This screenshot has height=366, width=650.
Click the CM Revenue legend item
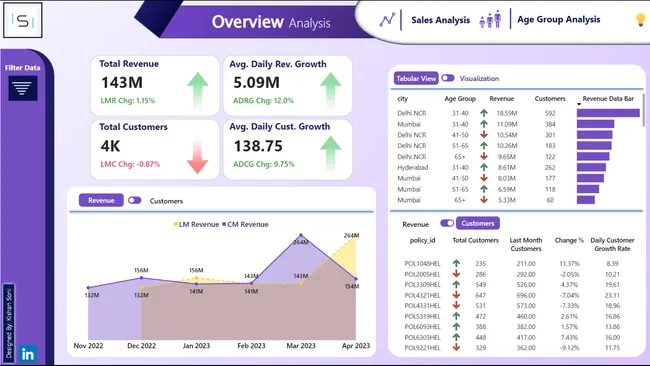pos(245,224)
